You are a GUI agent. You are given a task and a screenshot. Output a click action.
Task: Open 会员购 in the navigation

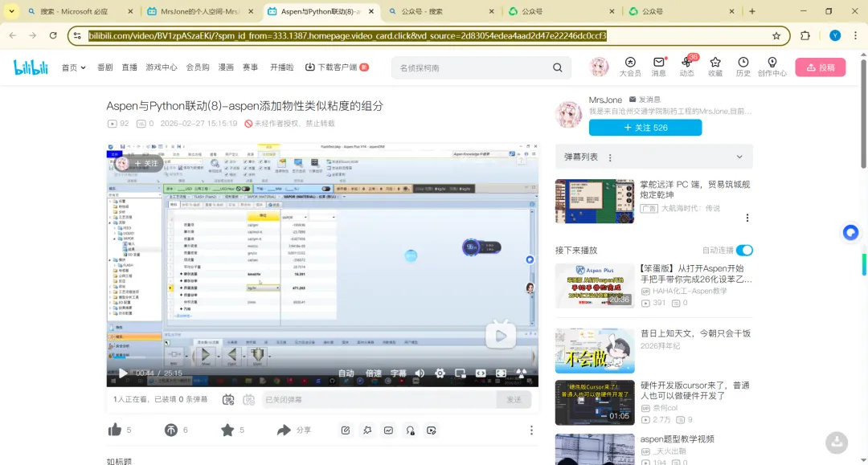(x=198, y=67)
